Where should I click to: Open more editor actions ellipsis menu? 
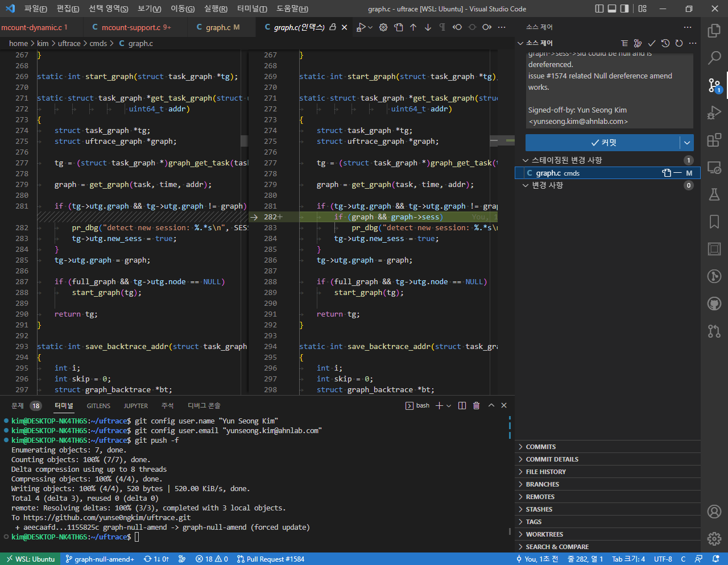click(502, 27)
